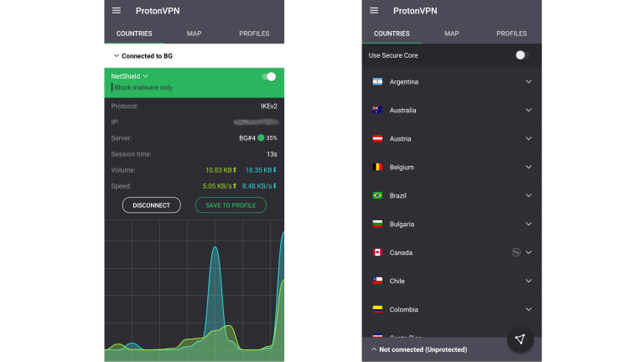
Task: Expand the Argentina server list
Action: (x=528, y=81)
